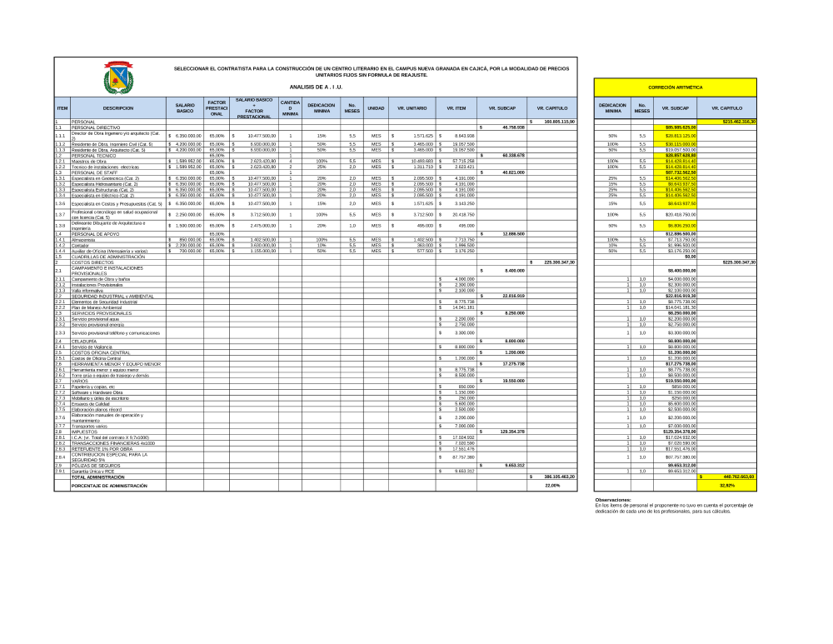Click the 'PORCENTAJE DE ADMINISTRACIÓN' label

[109, 486]
